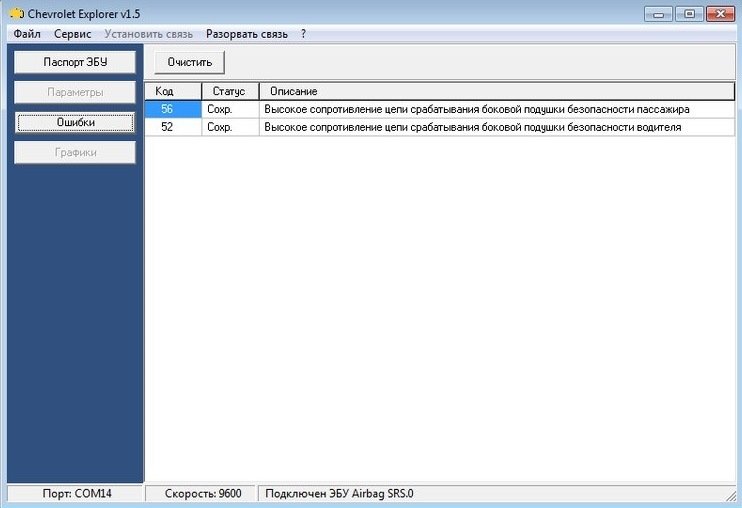Click the window resize grip in status bar
The image size is (742, 508).
point(731,496)
